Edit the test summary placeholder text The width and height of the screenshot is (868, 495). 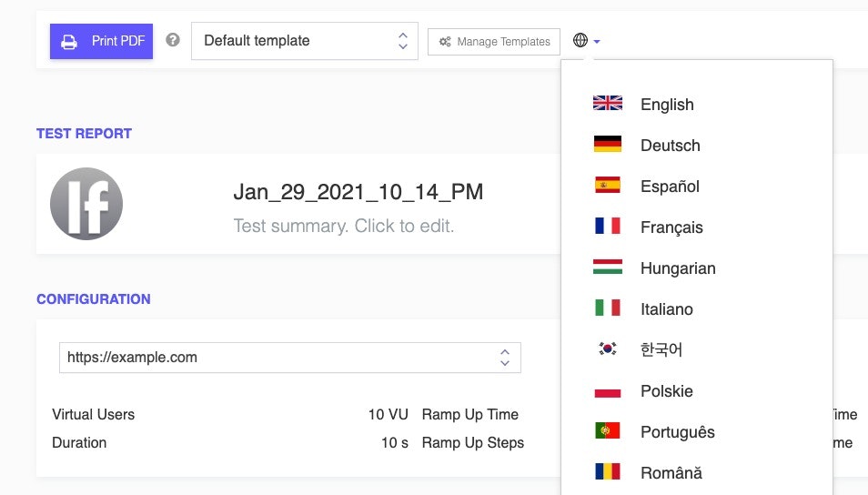coord(343,226)
